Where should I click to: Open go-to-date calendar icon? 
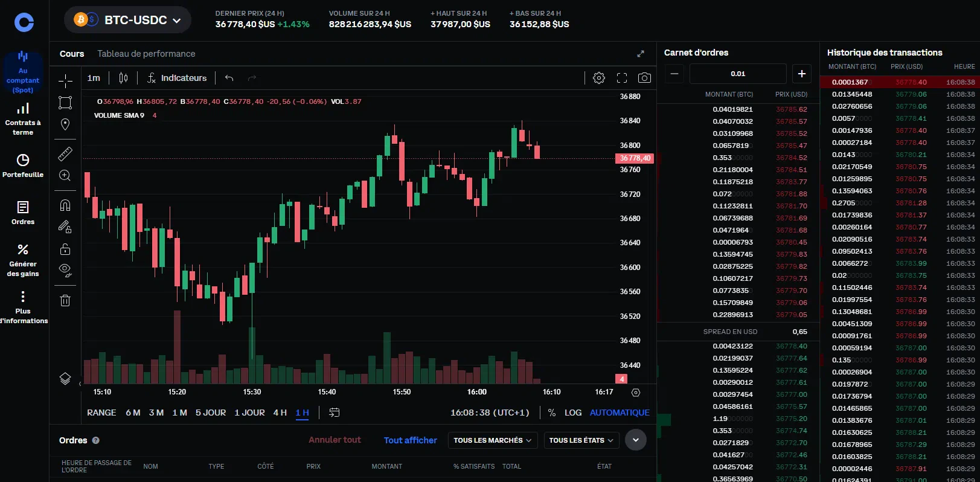[335, 413]
